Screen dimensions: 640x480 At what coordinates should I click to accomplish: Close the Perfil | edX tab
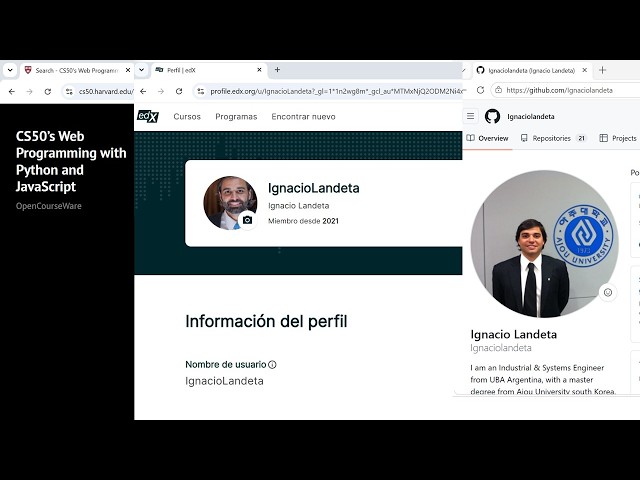259,70
